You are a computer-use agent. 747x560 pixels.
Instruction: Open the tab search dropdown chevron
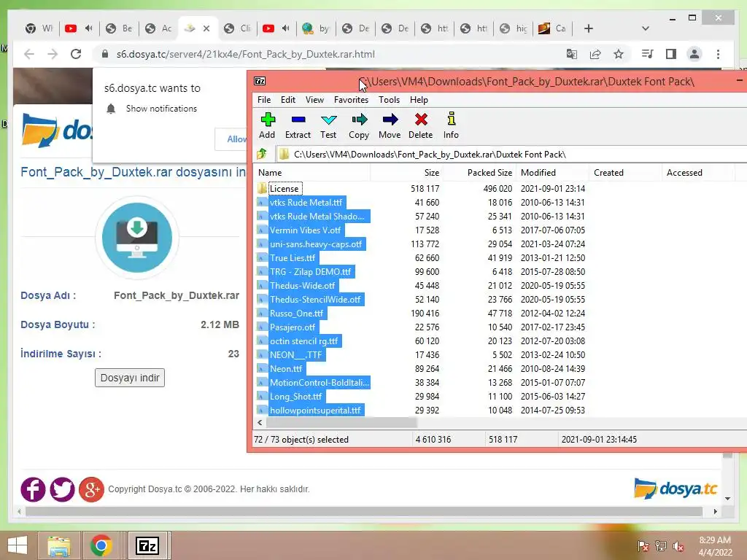pyautogui.click(x=646, y=28)
